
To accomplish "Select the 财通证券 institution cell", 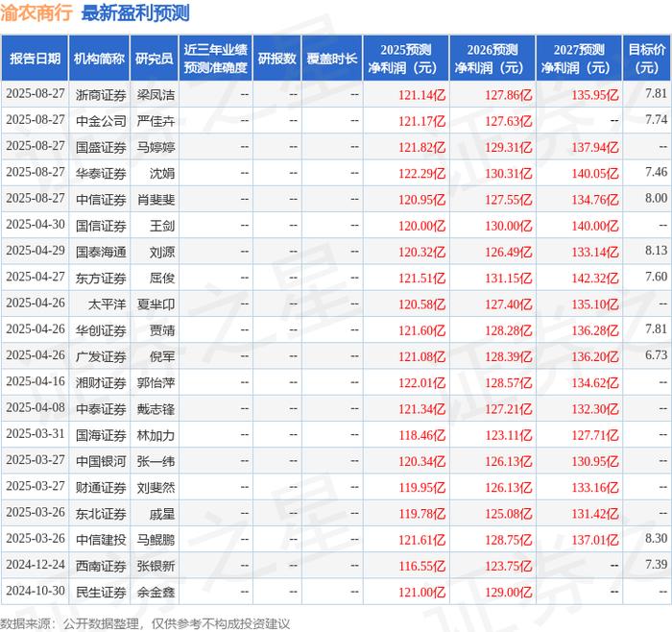I will coord(101,487).
